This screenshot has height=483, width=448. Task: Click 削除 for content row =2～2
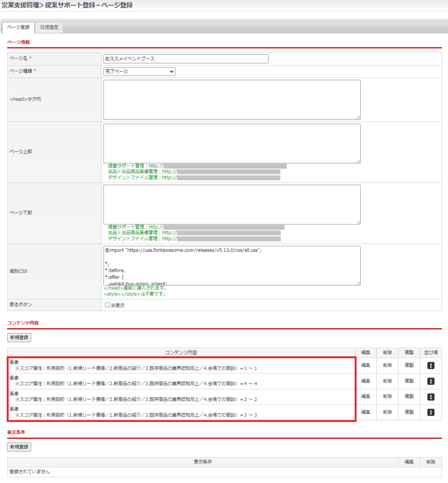387,396
